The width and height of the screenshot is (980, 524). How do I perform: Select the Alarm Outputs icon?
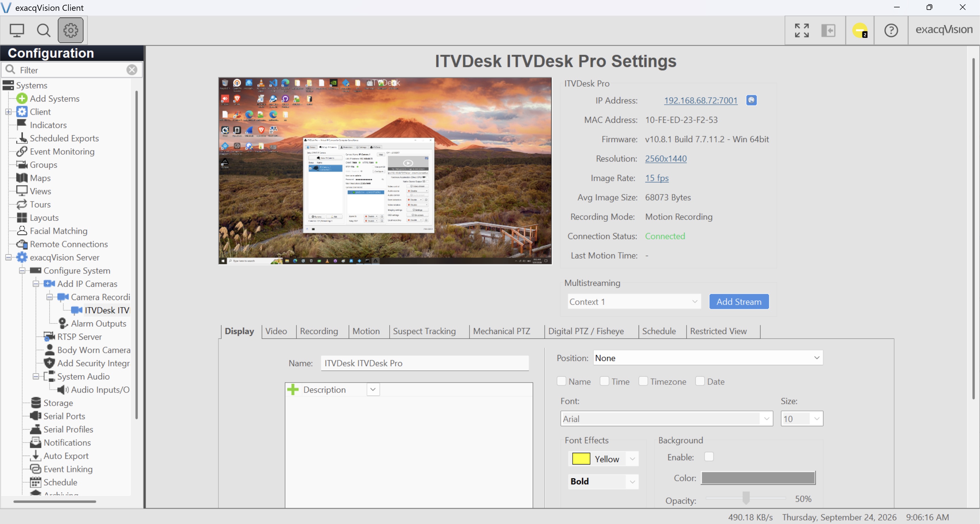(63, 323)
